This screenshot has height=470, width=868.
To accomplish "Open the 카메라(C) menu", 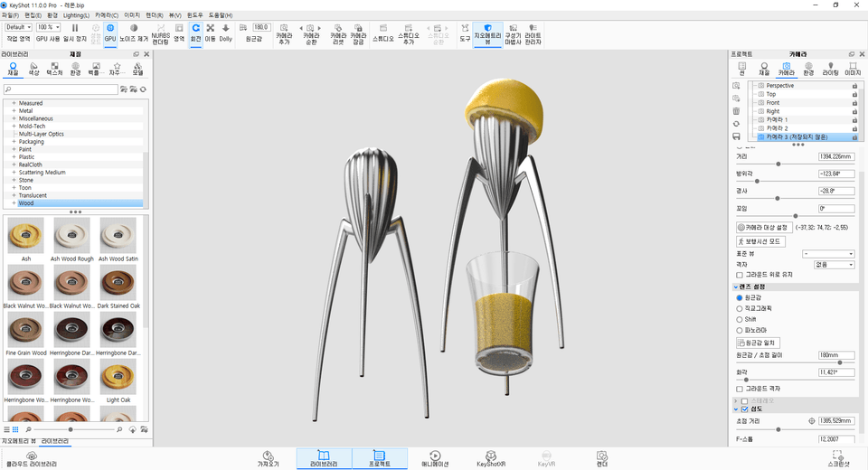I will click(x=106, y=15).
